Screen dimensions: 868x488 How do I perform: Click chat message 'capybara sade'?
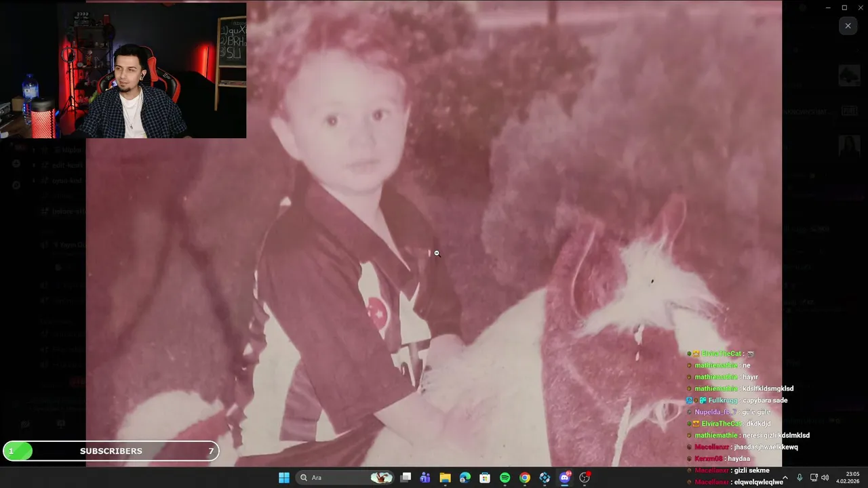click(765, 401)
